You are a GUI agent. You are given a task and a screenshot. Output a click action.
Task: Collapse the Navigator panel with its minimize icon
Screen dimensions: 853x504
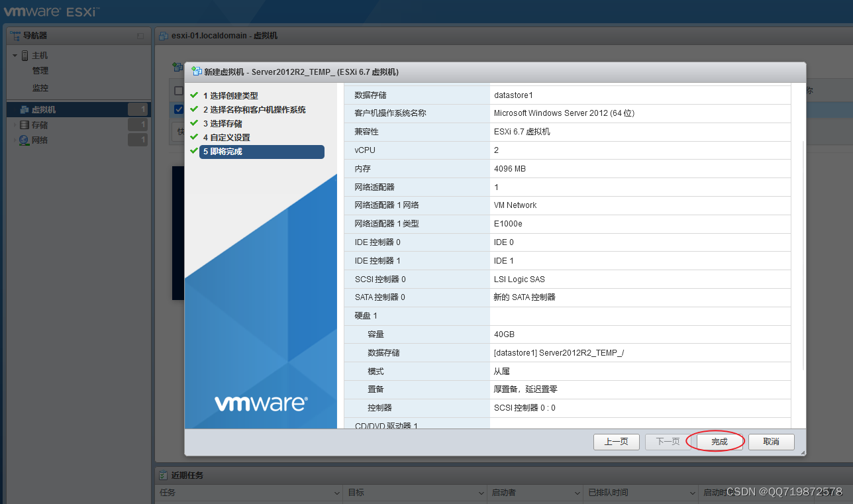pyautogui.click(x=140, y=36)
